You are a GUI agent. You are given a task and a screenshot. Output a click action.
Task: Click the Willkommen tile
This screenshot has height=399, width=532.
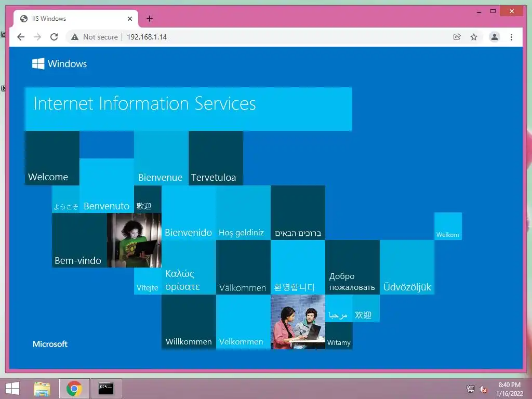click(x=189, y=322)
